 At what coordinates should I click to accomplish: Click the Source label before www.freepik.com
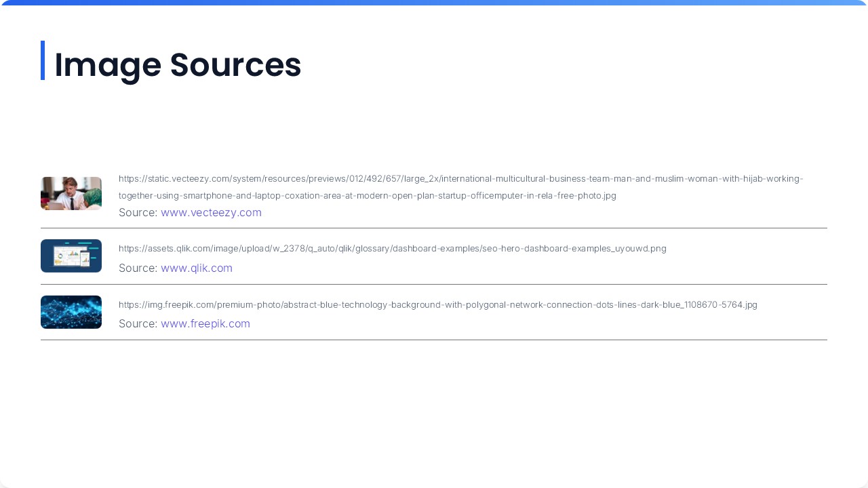pyautogui.click(x=138, y=323)
